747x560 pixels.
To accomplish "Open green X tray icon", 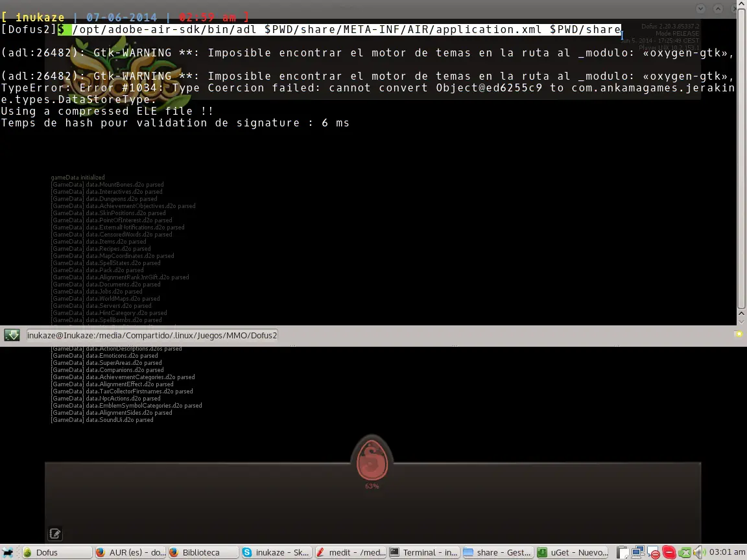I will 685,553.
